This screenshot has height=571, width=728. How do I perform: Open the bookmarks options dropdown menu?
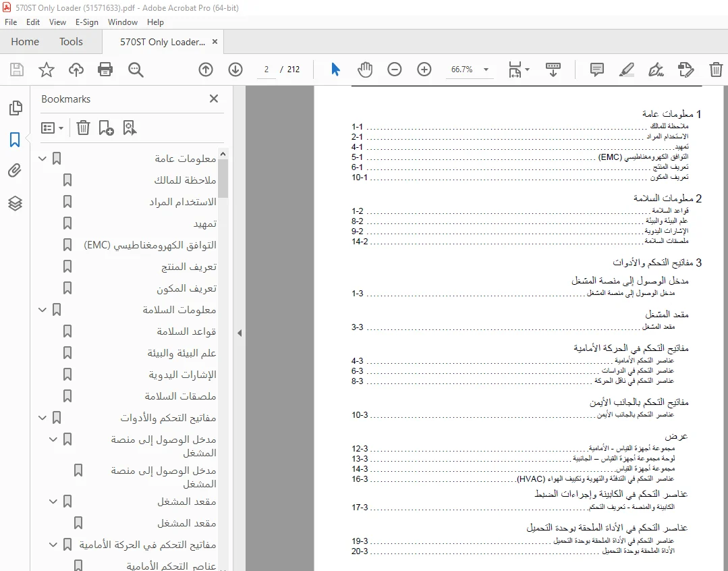pyautogui.click(x=52, y=128)
